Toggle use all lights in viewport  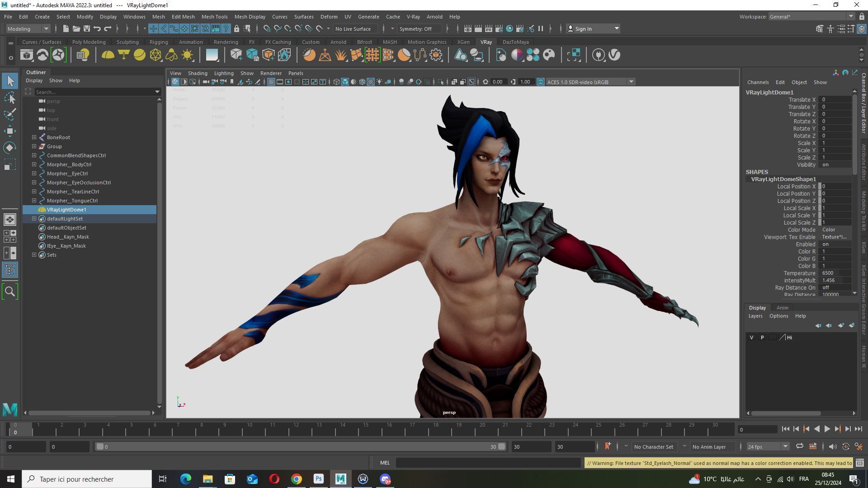point(379,82)
